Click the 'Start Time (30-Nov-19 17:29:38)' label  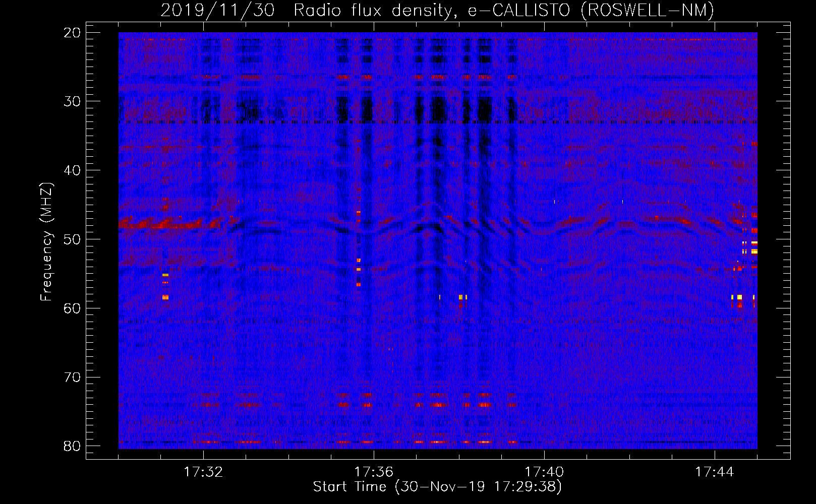click(x=437, y=487)
